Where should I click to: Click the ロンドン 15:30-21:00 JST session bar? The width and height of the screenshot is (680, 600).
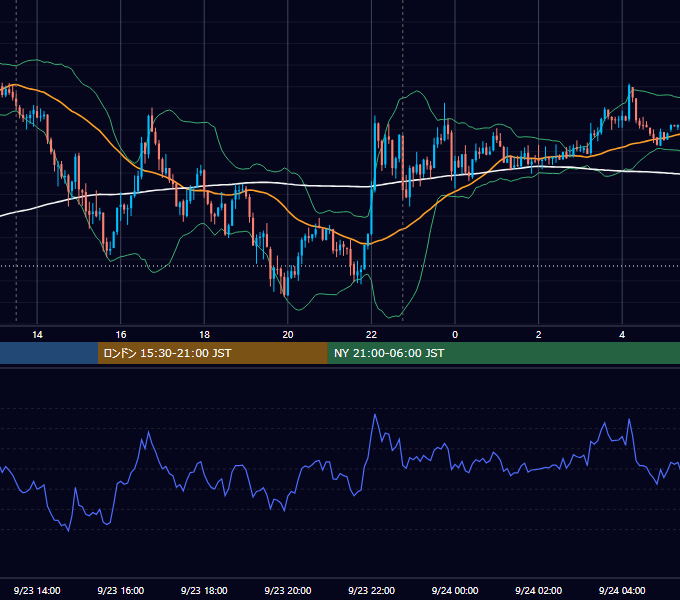(x=212, y=353)
